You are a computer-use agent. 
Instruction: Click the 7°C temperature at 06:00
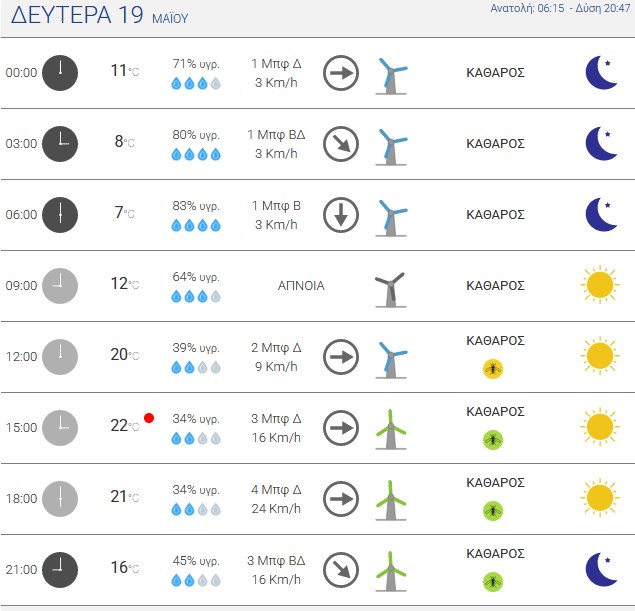click(x=124, y=212)
